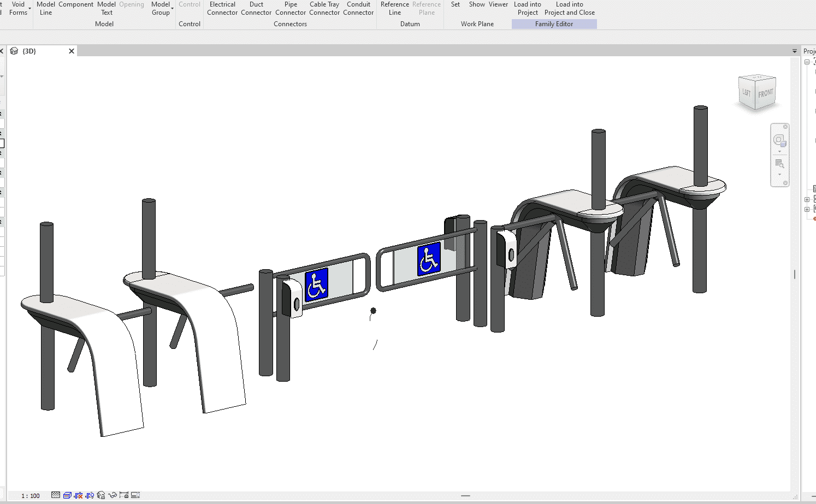Collapse top node in Project Browser tree
Screen dimensions: 816x504
click(x=807, y=62)
